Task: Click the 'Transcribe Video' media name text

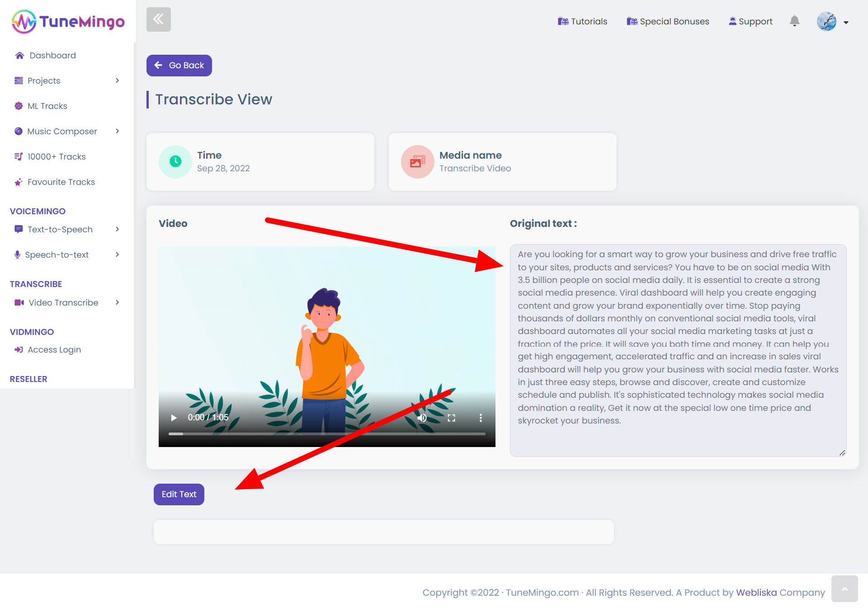Action: (475, 168)
